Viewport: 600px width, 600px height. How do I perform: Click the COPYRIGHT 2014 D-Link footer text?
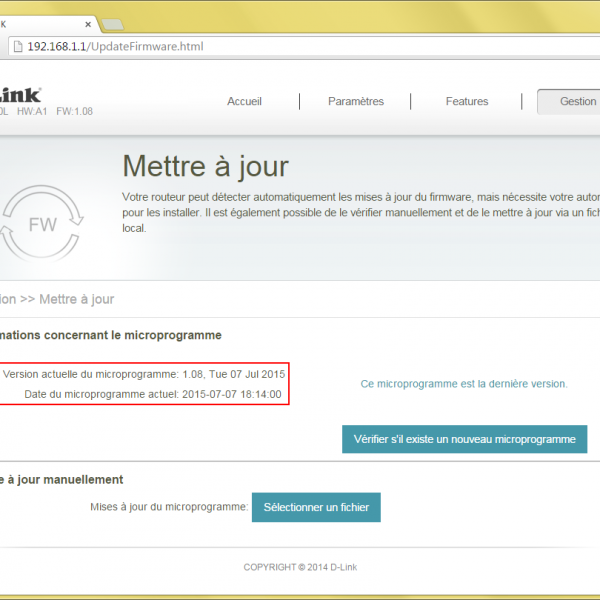click(300, 567)
